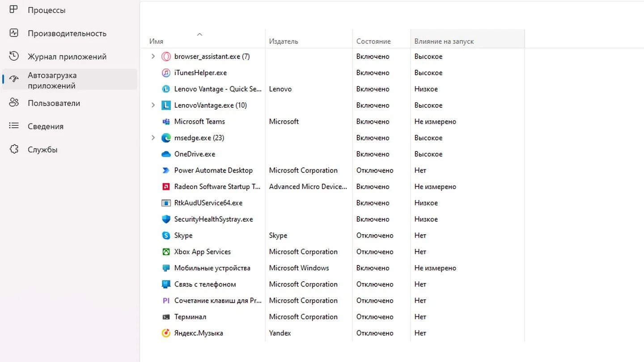Screen dimensions: 644x362
Task: Click the Процессы sidebar icon
Action: tap(14, 10)
